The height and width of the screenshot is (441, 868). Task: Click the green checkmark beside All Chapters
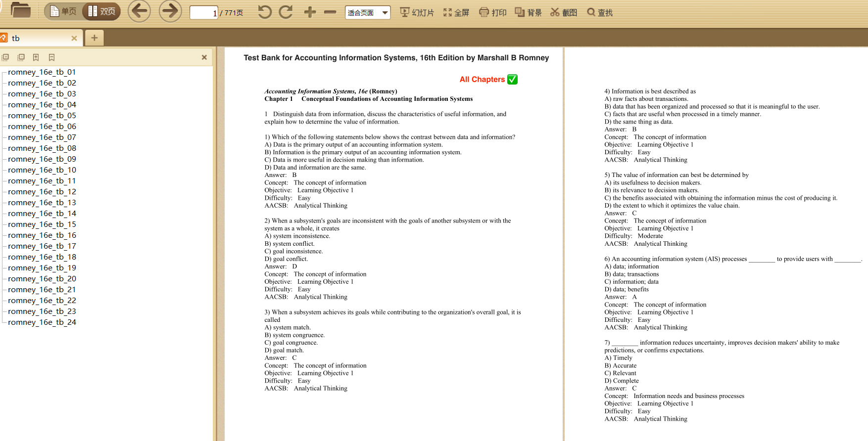click(x=513, y=79)
